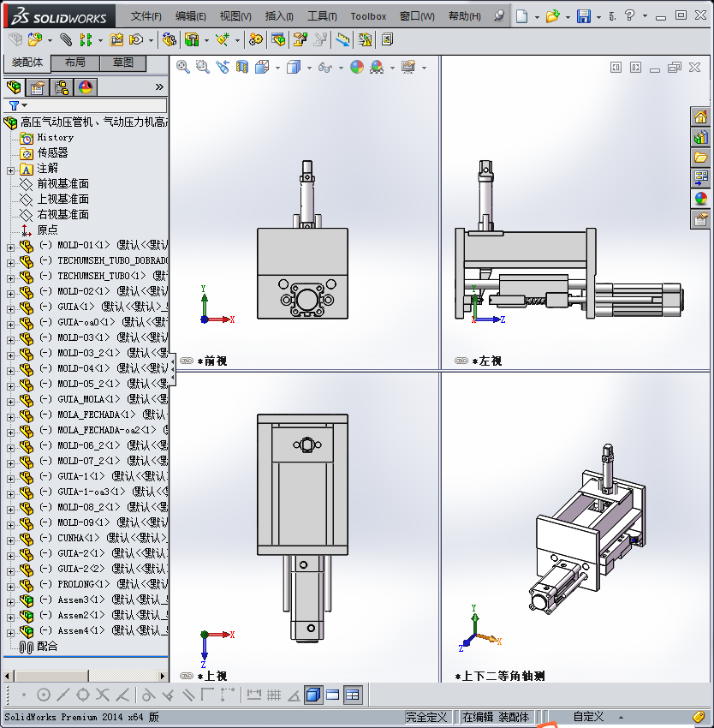Screen dimensions: 714x728
Task: Click Section View icon
Action: [242, 68]
